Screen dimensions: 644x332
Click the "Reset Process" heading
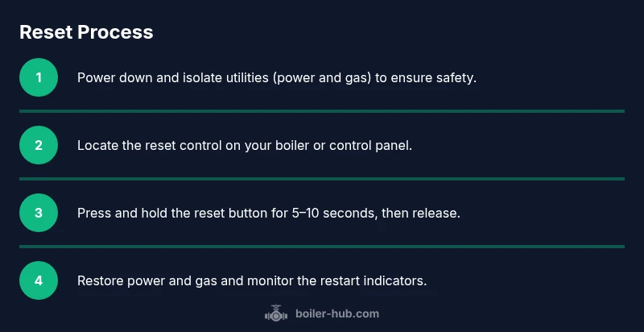[x=86, y=32]
